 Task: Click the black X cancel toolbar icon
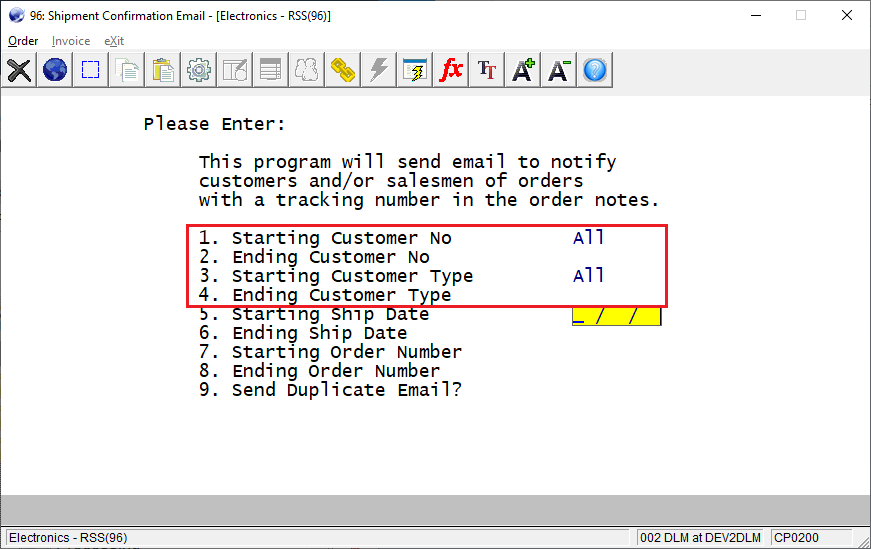(19, 70)
